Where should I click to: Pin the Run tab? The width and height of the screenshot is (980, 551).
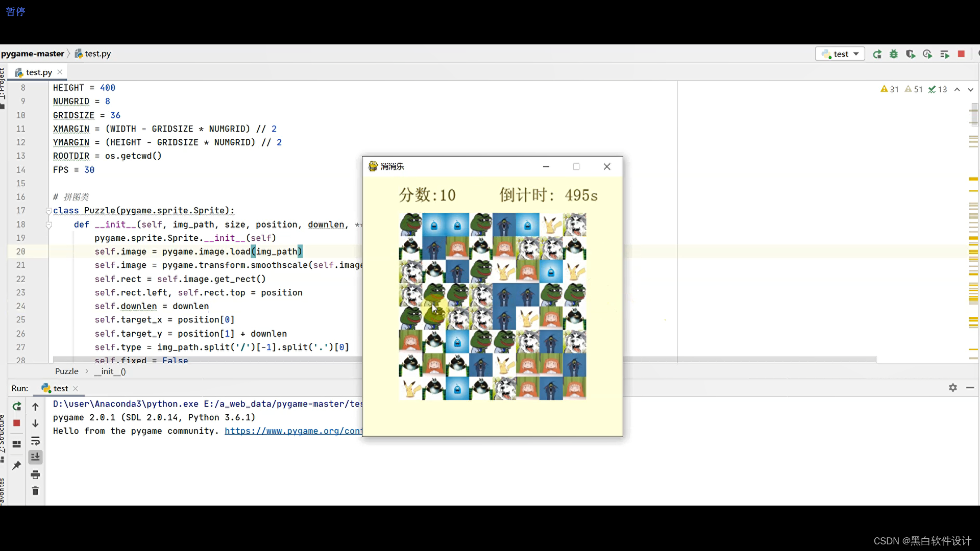(x=17, y=465)
